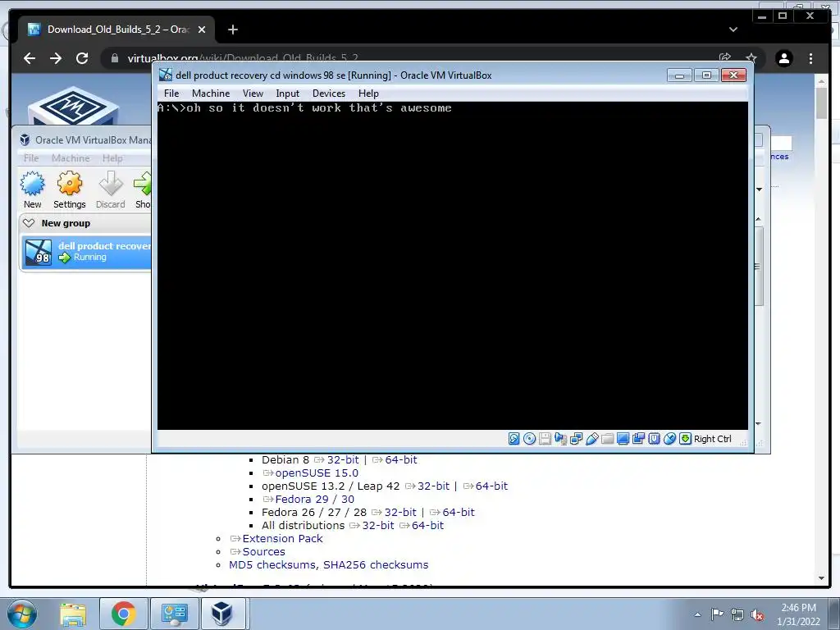This screenshot has width=840, height=630.
Task: Click the Chrome back arrow
Action: click(x=30, y=58)
